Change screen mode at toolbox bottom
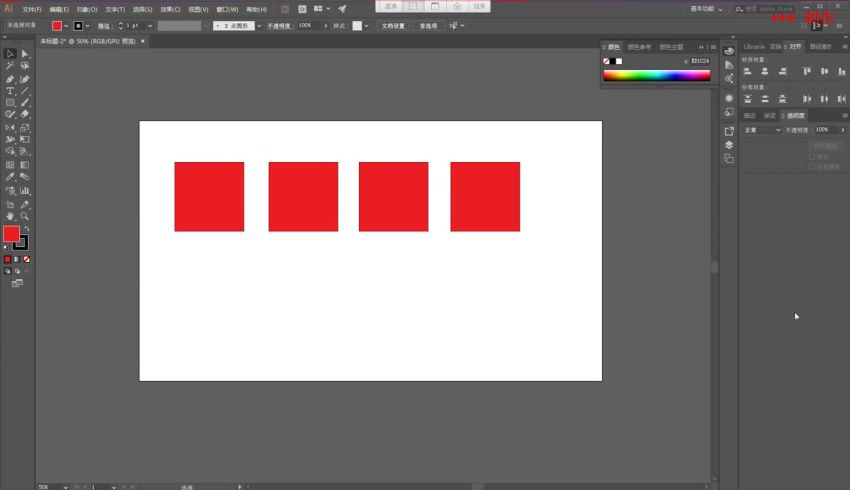This screenshot has width=850, height=490. coord(17,283)
